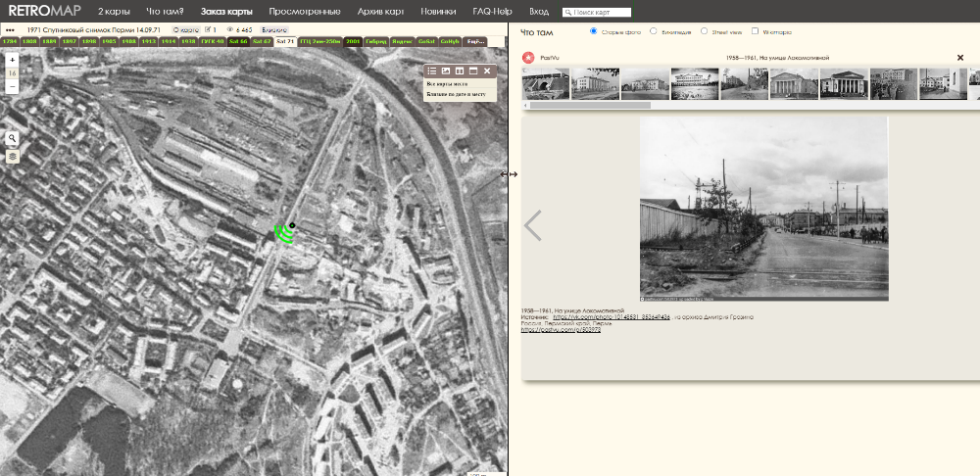Open the Архив карт menu item

[x=380, y=11]
